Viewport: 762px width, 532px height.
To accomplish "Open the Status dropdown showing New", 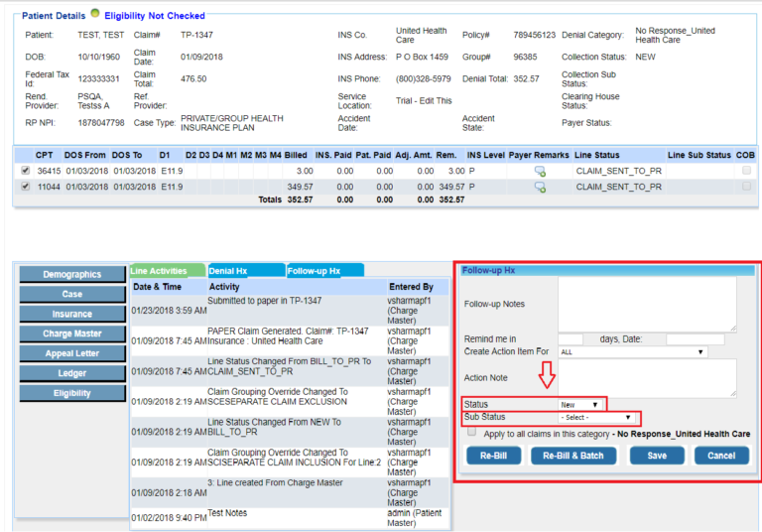I will tap(579, 405).
